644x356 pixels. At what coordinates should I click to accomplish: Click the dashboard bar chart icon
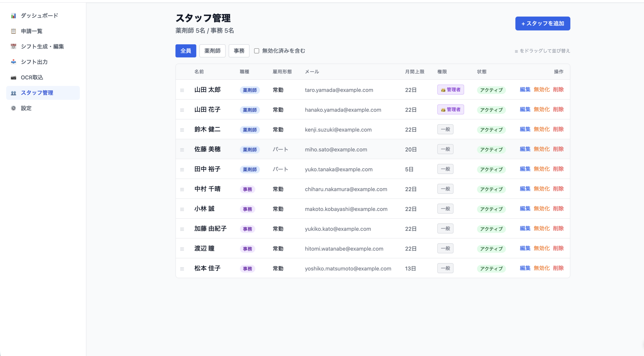[x=14, y=16]
